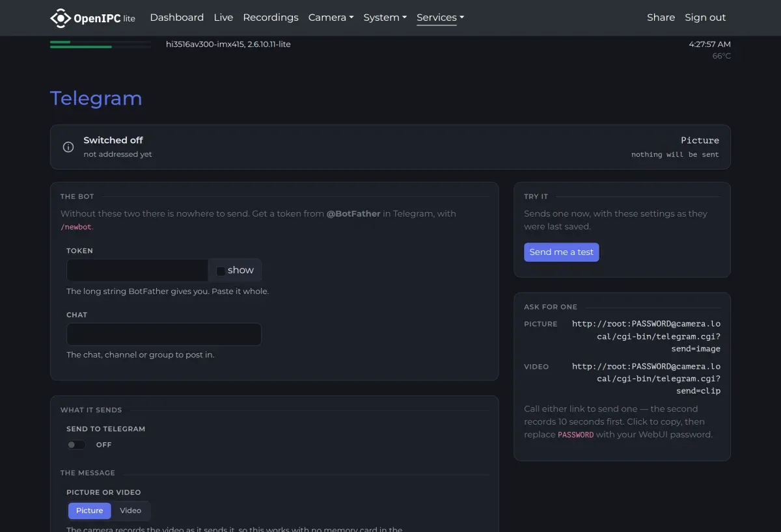The height and width of the screenshot is (532, 781).
Task: Open the Recordings page
Action: click(271, 18)
